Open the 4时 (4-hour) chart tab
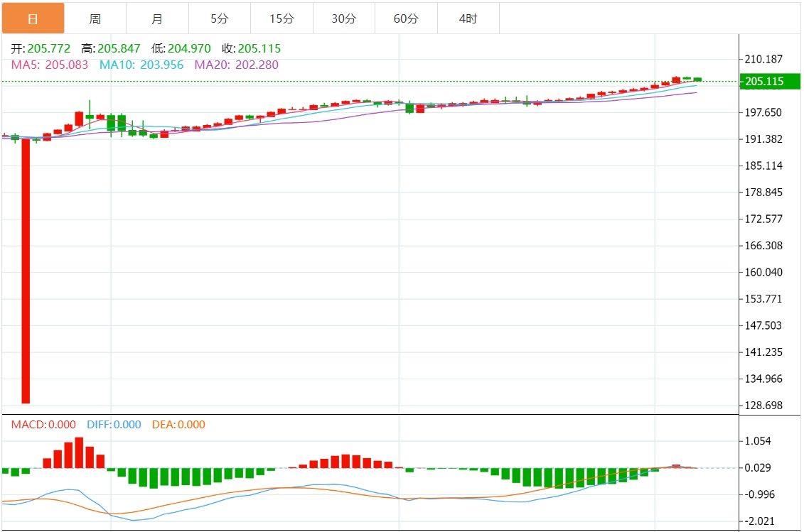Screen dimensions: 804x532 pyautogui.click(x=468, y=18)
